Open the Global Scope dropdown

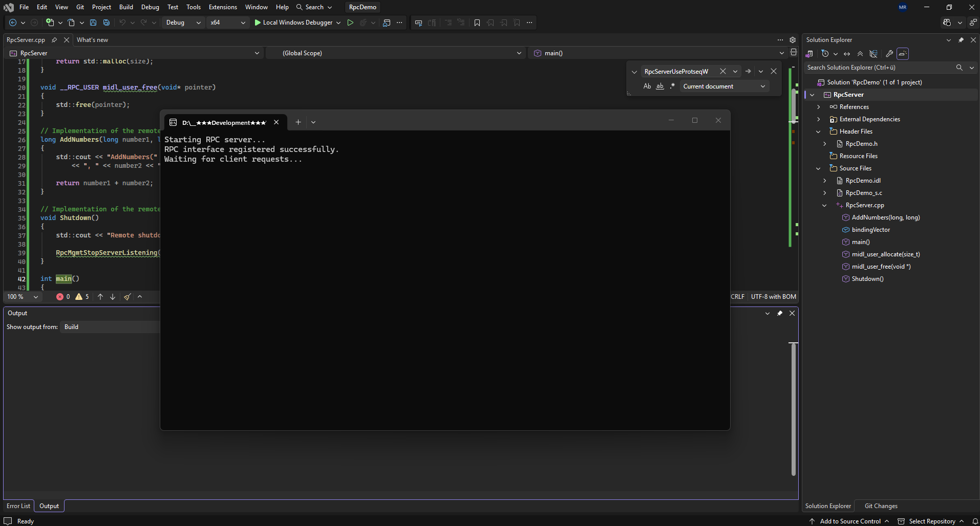click(395, 53)
